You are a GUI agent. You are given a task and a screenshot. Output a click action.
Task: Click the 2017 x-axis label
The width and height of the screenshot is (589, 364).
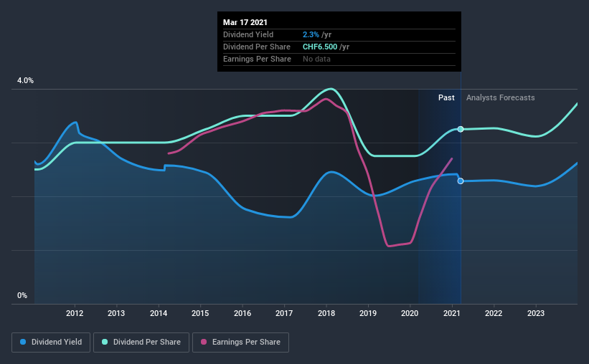(284, 313)
